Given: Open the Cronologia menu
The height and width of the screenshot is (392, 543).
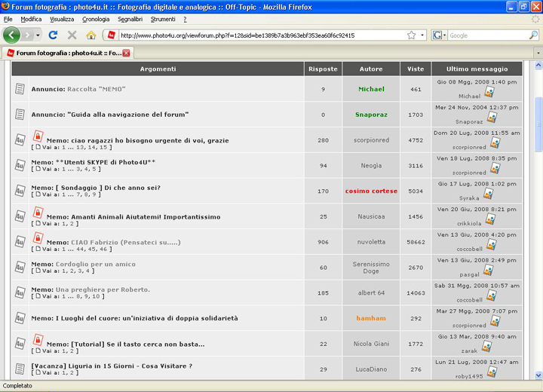Looking at the screenshot, I should (96, 19).
